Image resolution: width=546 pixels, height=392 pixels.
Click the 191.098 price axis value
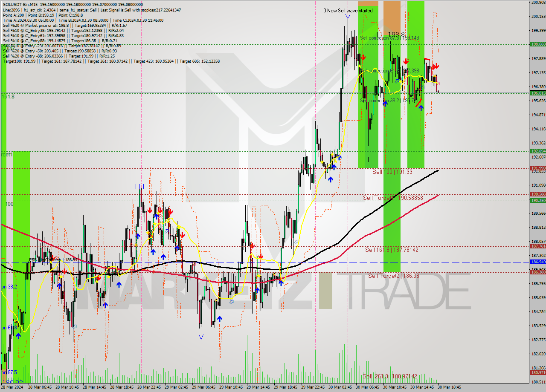538,185
